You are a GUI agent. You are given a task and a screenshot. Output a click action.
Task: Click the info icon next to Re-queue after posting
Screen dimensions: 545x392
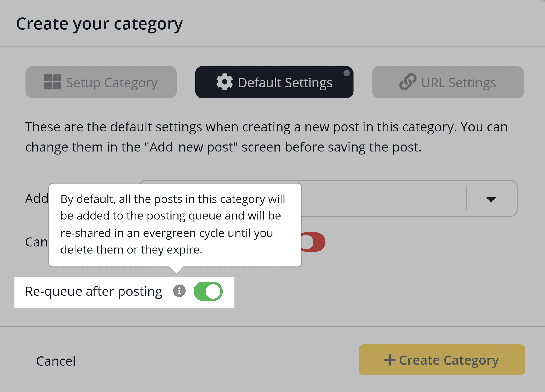pos(179,291)
